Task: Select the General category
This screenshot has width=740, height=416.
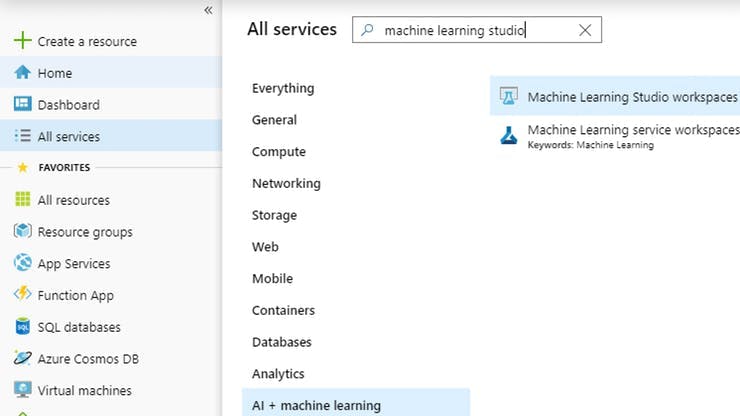Action: (274, 120)
